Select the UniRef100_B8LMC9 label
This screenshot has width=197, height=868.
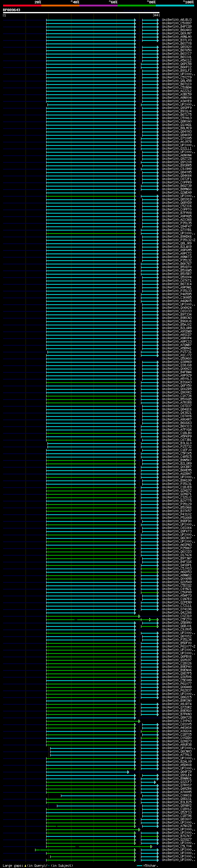pos(177,128)
